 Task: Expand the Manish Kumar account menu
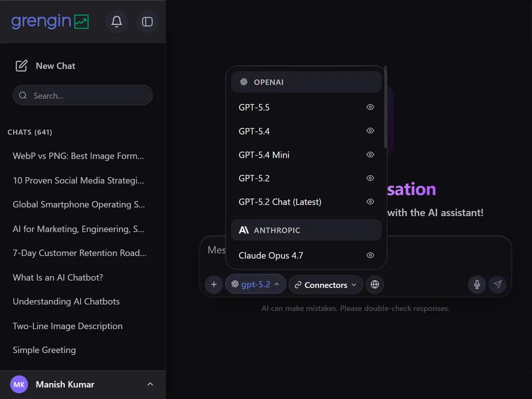150,384
